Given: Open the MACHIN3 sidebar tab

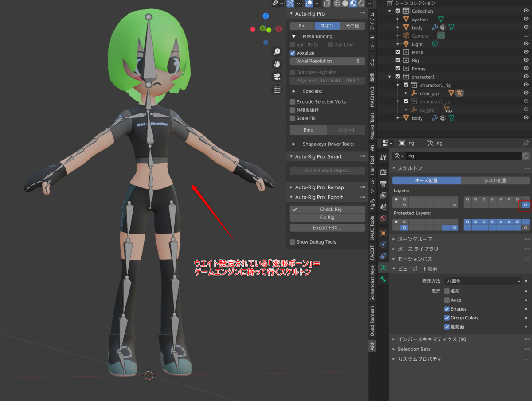Looking at the screenshot, I should (372, 97).
